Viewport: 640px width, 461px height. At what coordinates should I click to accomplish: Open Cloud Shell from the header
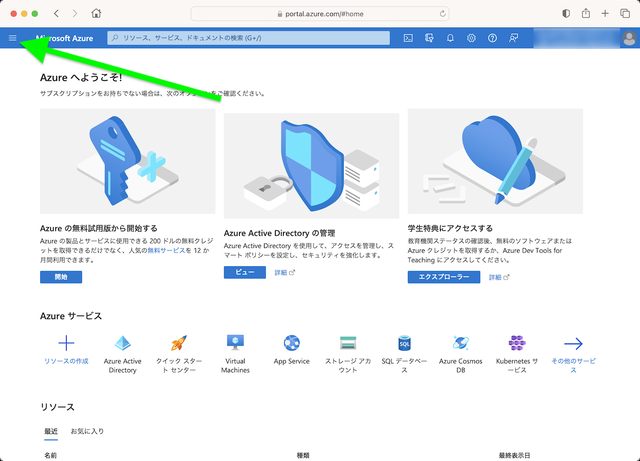(x=408, y=38)
